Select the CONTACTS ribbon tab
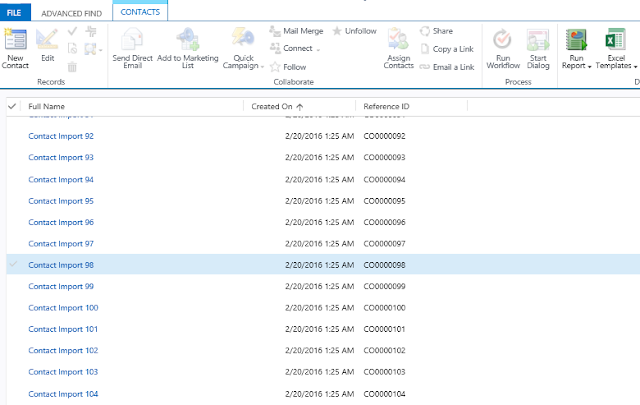The height and width of the screenshot is (405, 640). (x=140, y=12)
